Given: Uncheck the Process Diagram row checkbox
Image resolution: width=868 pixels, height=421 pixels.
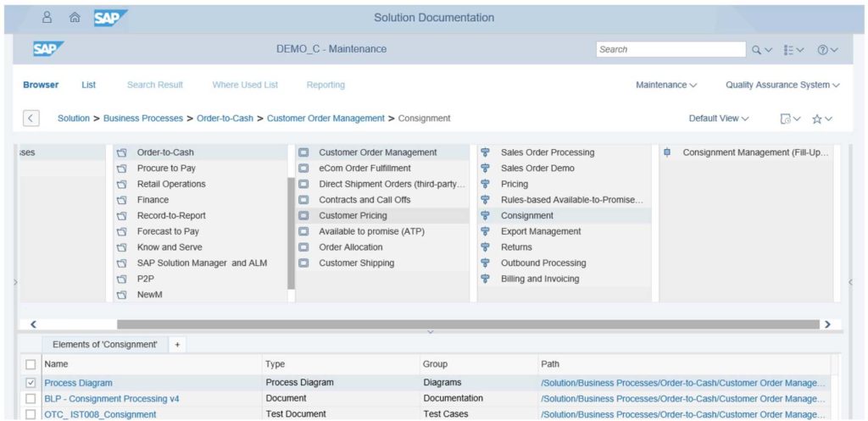Looking at the screenshot, I should coord(31,383).
